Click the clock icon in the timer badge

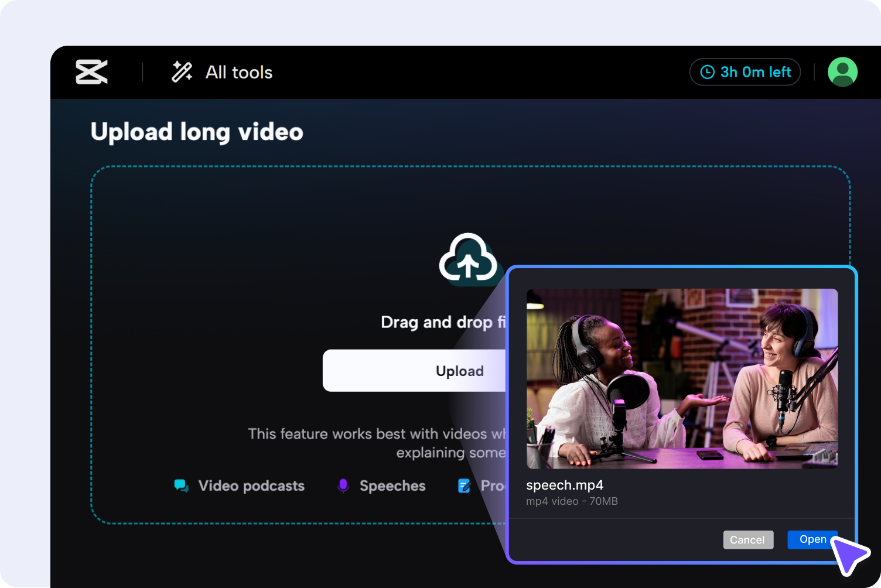point(708,71)
